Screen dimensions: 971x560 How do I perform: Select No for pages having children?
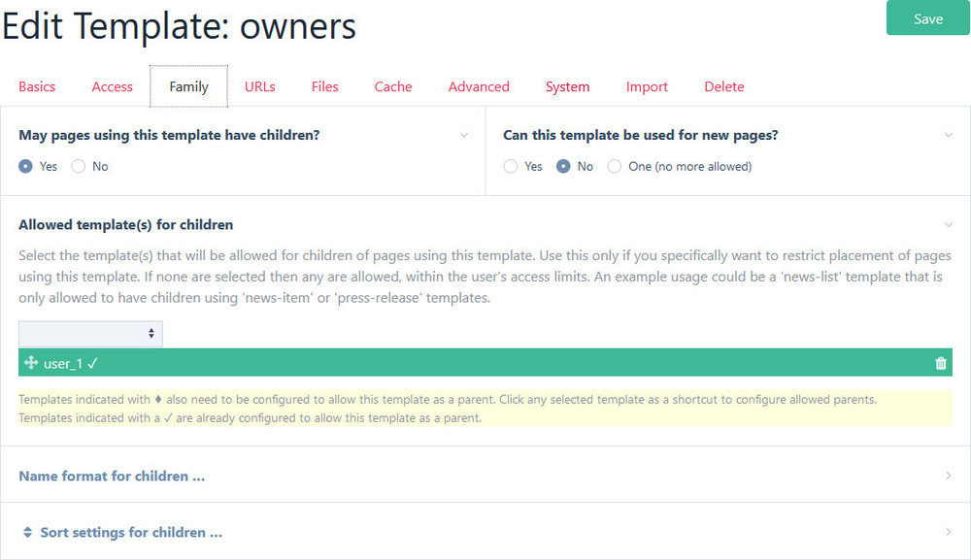(x=79, y=167)
